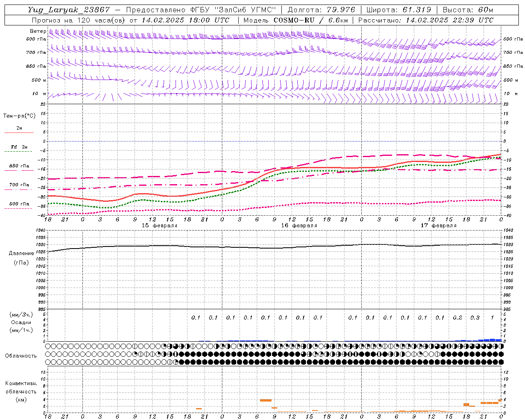Click the 'Конвективн.' label

tap(21, 383)
